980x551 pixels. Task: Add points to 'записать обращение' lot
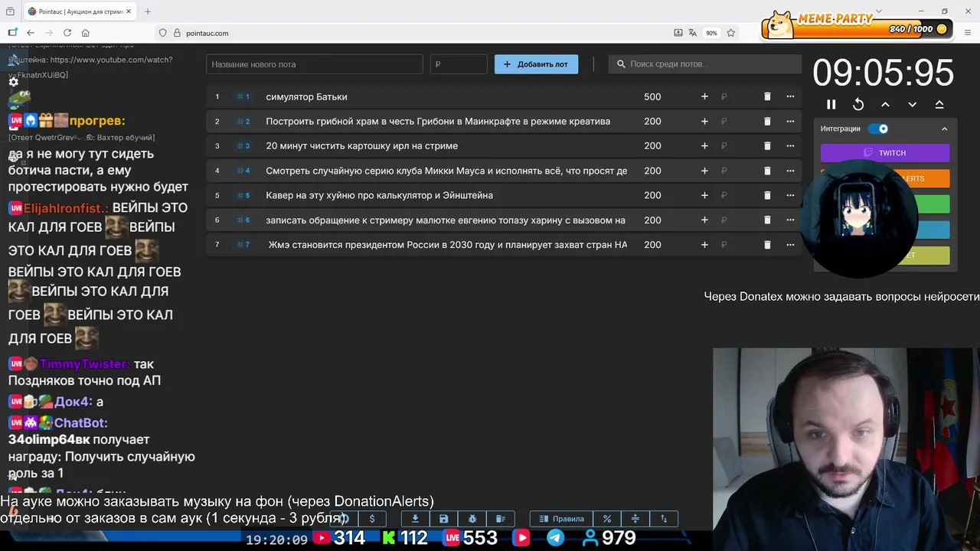(x=704, y=220)
